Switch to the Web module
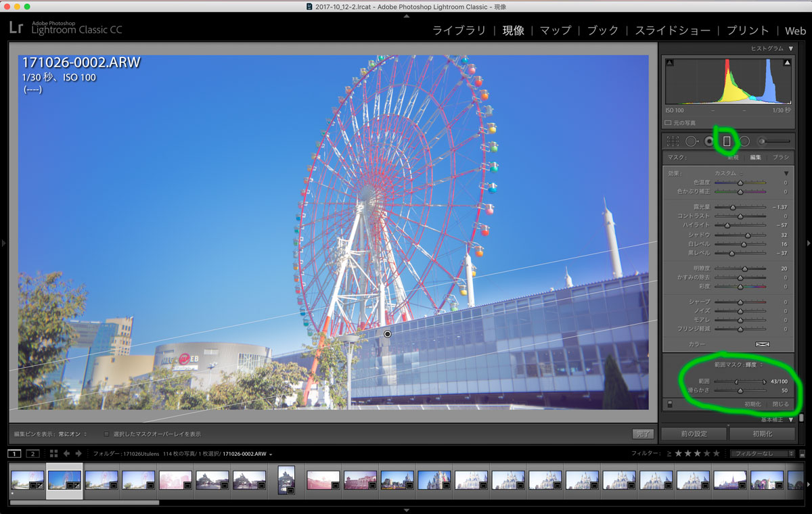Image resolution: width=812 pixels, height=514 pixels. click(796, 30)
